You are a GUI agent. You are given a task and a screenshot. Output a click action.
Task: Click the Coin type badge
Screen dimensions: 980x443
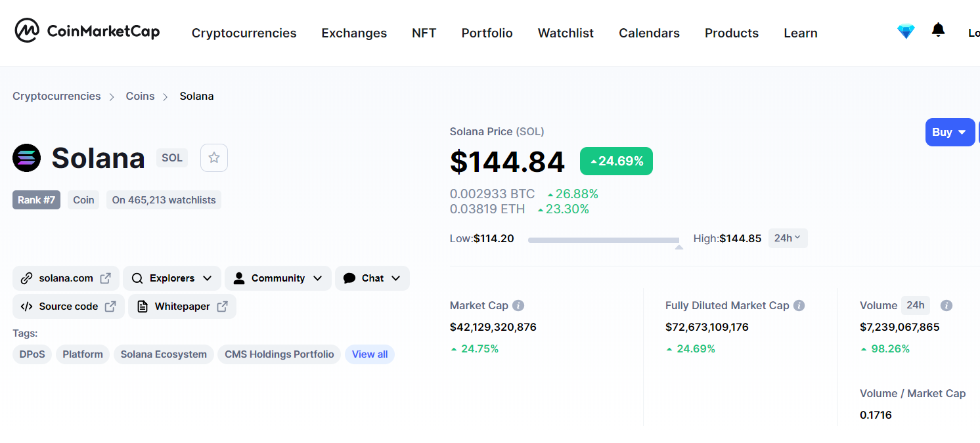tap(83, 200)
